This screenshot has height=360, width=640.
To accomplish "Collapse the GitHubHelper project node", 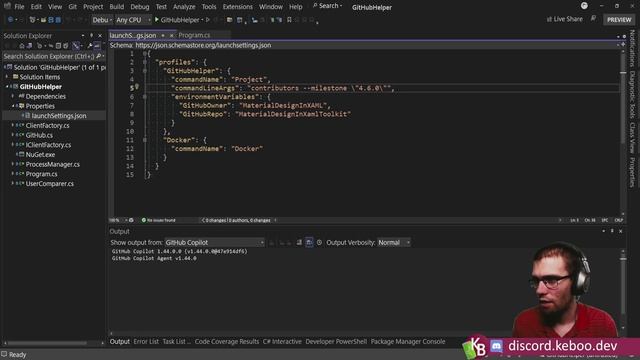I will [7, 87].
